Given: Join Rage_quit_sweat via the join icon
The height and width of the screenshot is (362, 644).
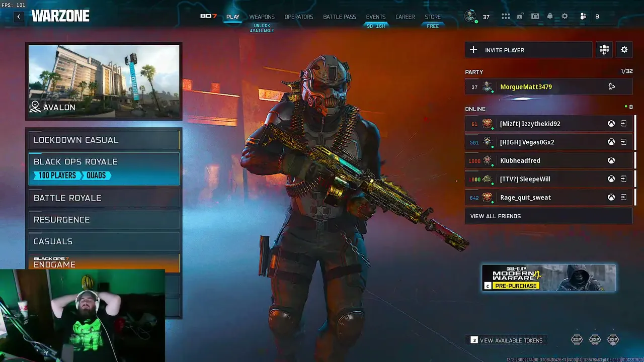Looking at the screenshot, I should pos(623,198).
